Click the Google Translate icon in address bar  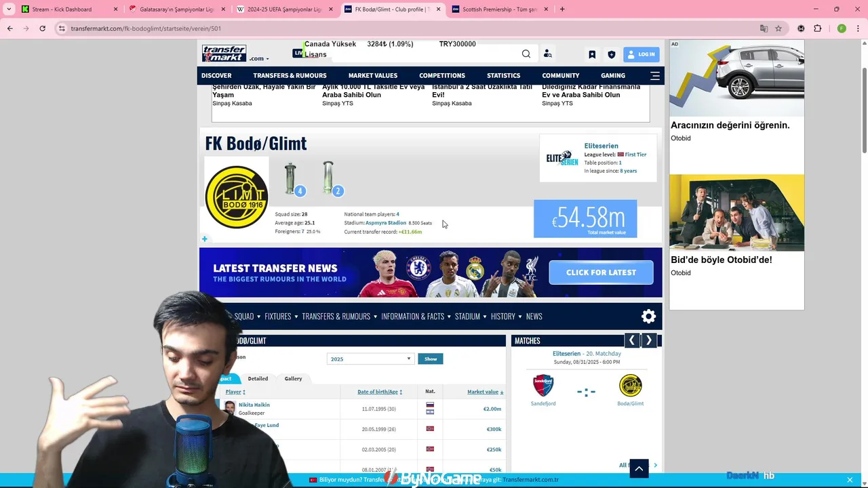tap(764, 28)
